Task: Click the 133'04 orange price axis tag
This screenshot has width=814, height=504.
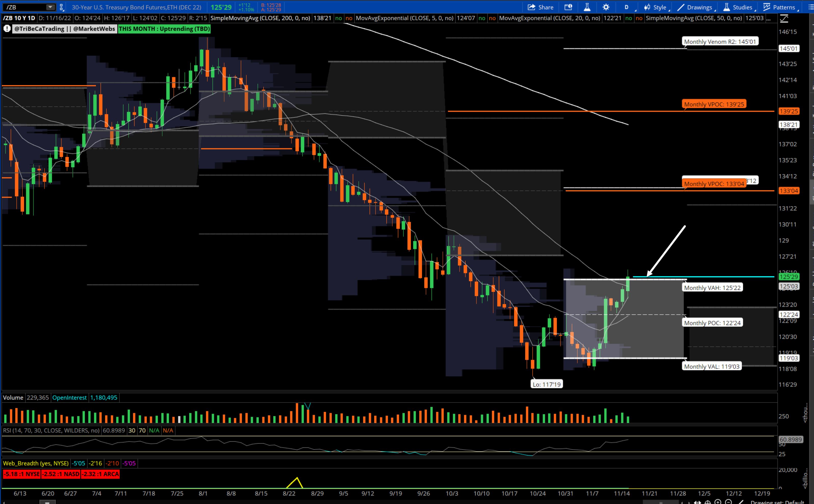Action: click(x=789, y=191)
